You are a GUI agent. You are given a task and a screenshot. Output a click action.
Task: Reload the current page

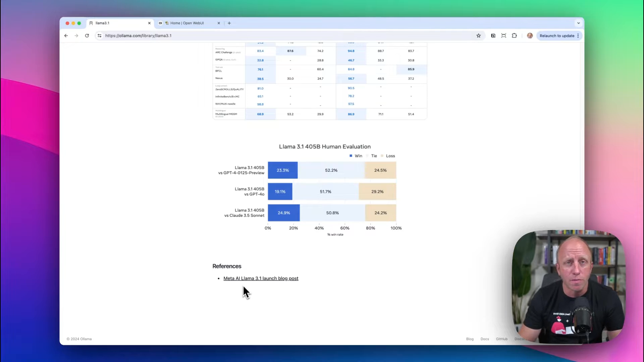click(87, 36)
